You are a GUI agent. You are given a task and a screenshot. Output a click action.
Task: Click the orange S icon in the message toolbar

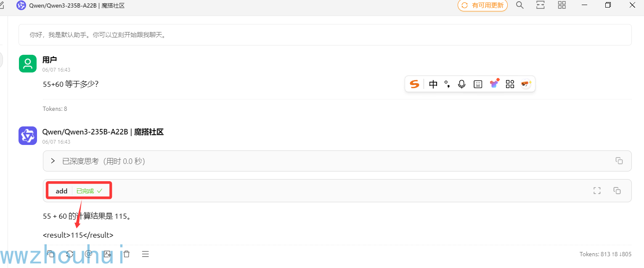point(414,84)
